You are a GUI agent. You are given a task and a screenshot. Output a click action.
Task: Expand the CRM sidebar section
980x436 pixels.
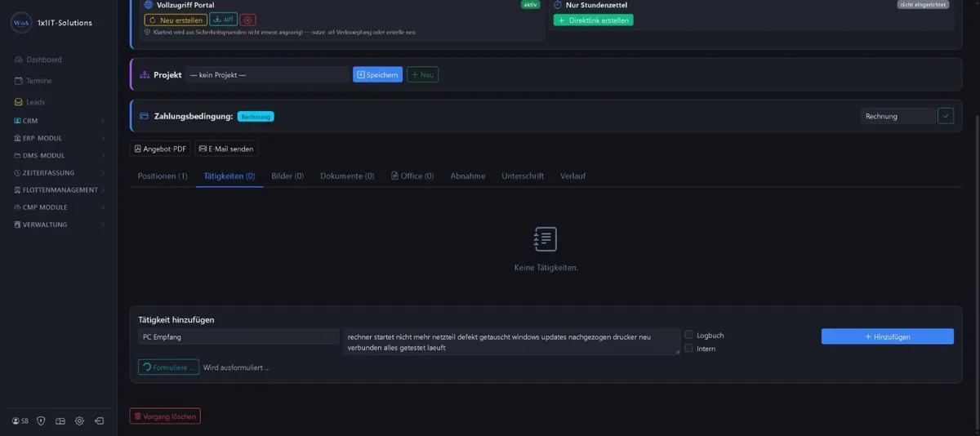[59, 121]
